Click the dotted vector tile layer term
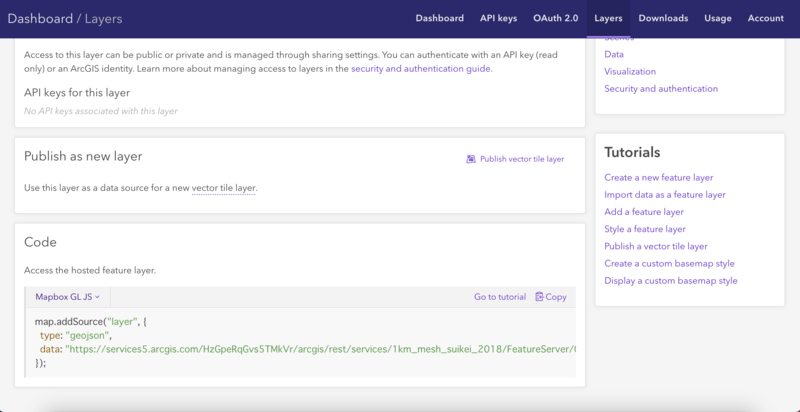Image resolution: width=800 pixels, height=412 pixels. click(223, 188)
